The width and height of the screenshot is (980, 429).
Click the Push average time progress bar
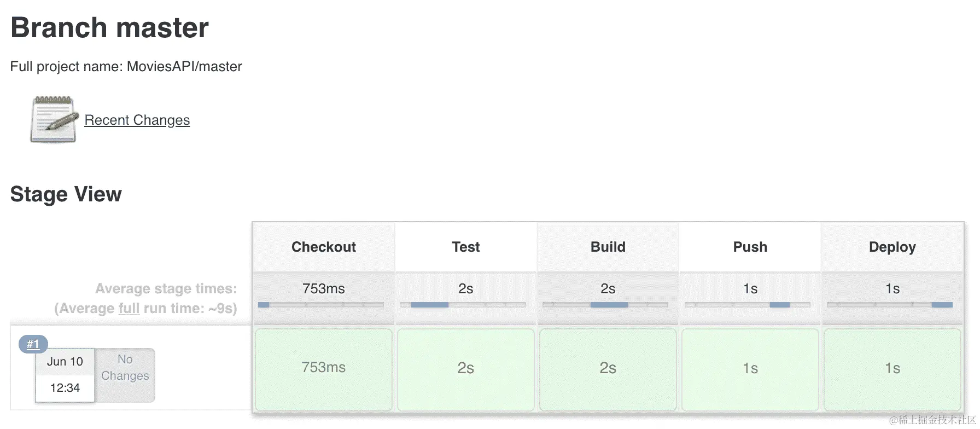748,305
